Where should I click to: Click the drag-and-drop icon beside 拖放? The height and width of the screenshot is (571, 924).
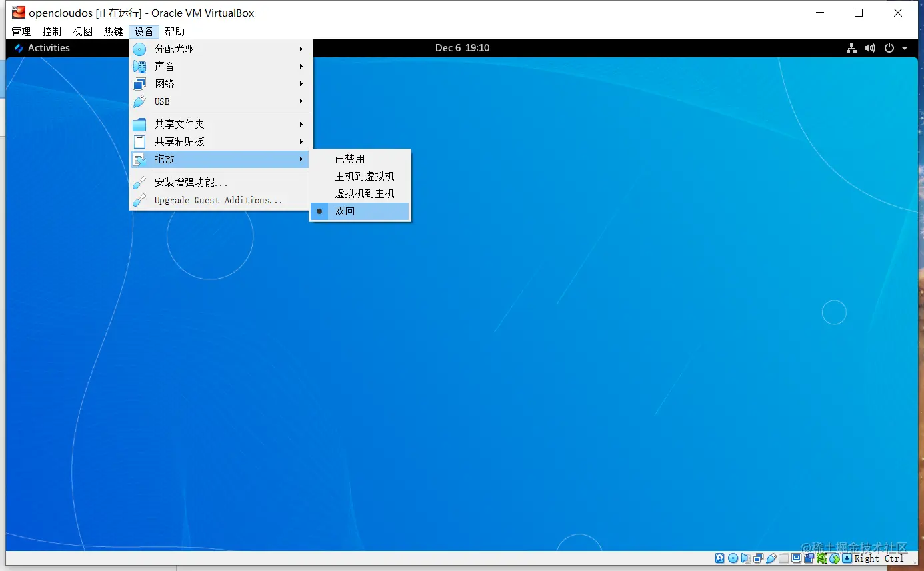click(139, 159)
